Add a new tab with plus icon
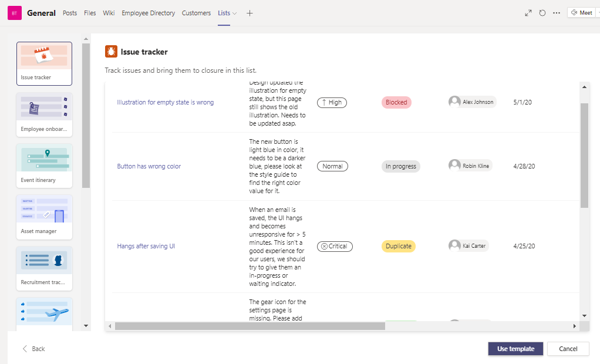The image size is (600, 364). coord(250,13)
